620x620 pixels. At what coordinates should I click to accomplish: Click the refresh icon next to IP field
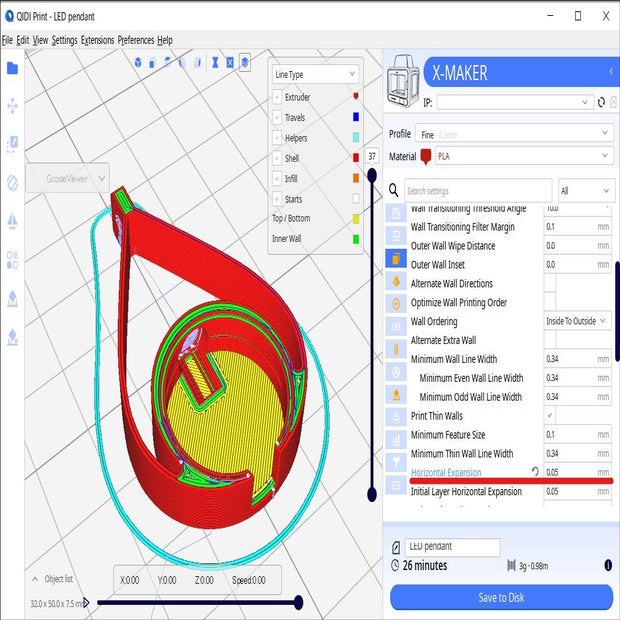[x=601, y=102]
